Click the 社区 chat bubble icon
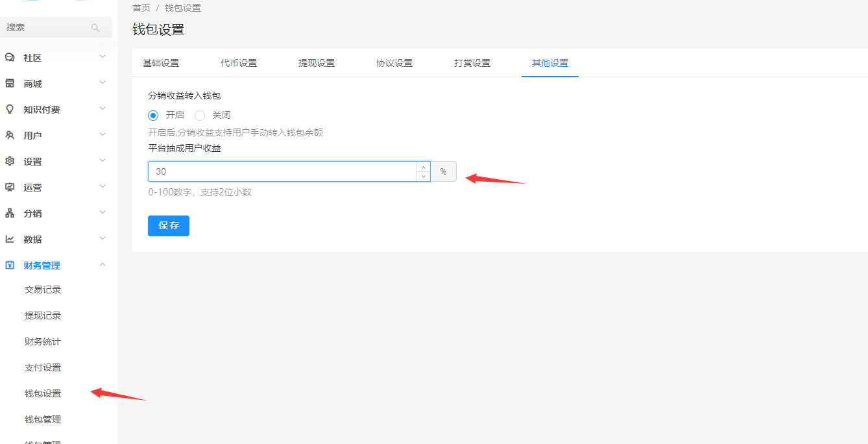Viewport: 868px width, 444px height. point(10,57)
